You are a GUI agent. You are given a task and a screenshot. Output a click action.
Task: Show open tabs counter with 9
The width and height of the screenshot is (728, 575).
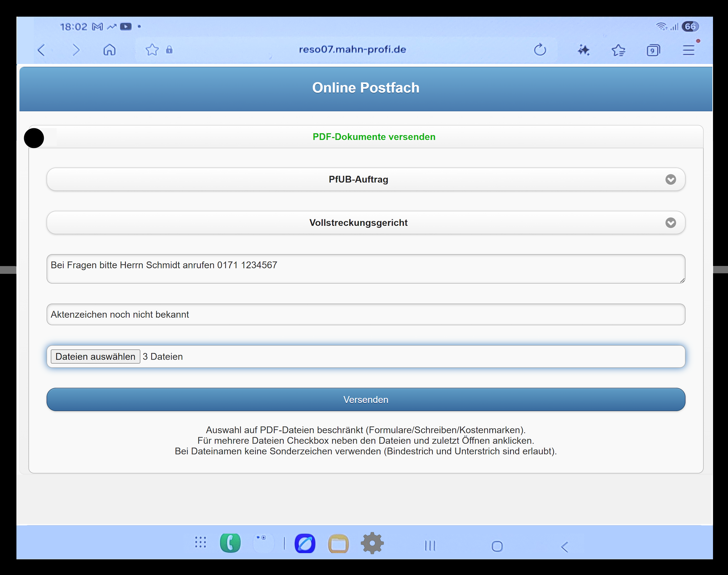(653, 50)
